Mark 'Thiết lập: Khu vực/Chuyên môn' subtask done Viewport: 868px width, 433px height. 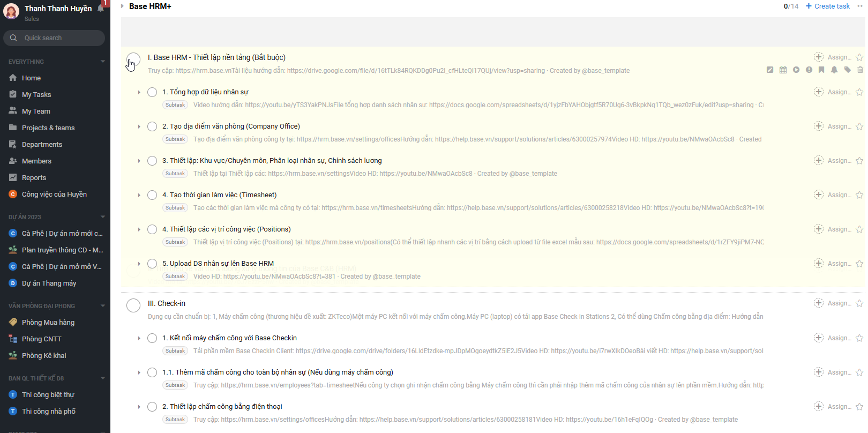pyautogui.click(x=152, y=161)
